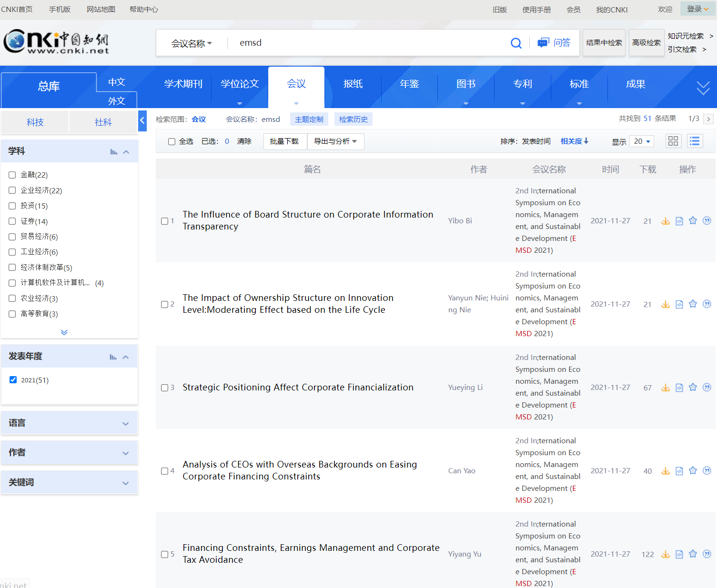717x588 pixels.
Task: Go to next results page arrow
Action: pos(708,119)
